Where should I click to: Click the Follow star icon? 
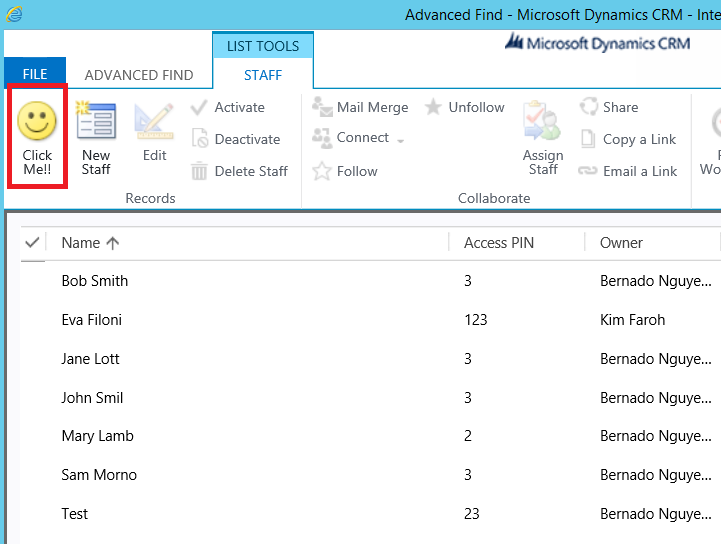pyautogui.click(x=322, y=171)
